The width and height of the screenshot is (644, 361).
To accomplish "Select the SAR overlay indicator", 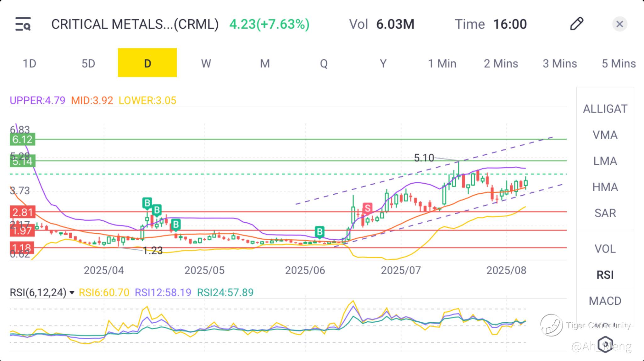I will [605, 213].
